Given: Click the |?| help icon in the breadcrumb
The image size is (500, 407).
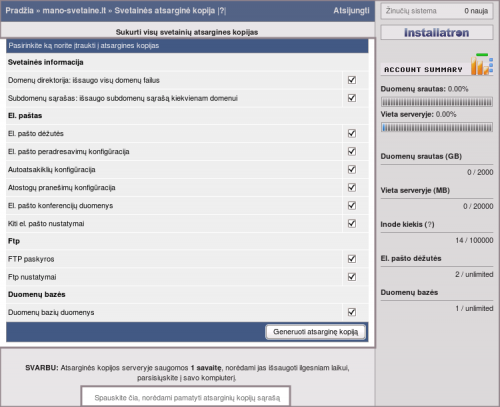Looking at the screenshot, I should (x=222, y=11).
